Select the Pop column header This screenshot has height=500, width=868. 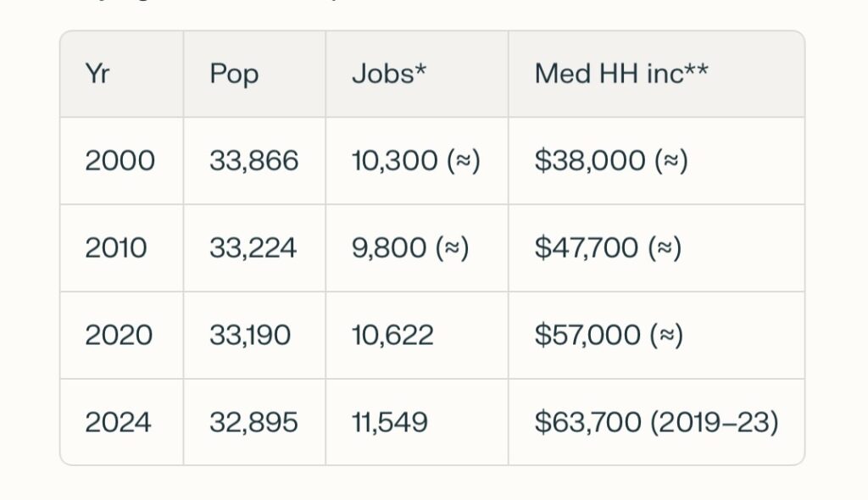coord(234,74)
